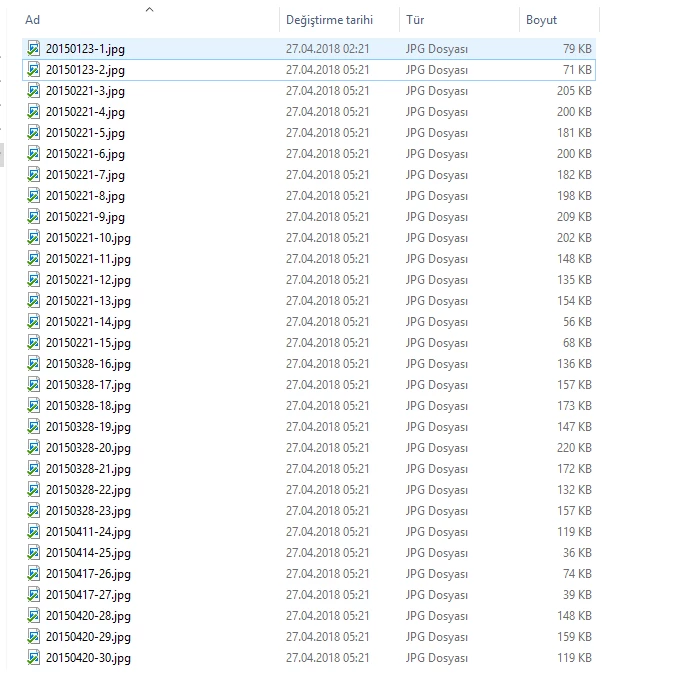Click the 132 KB size cell
The width and height of the screenshot is (693, 674).
pos(574,490)
